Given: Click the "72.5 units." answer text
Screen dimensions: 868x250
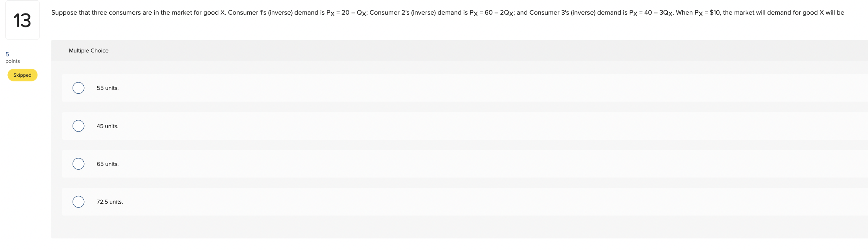Looking at the screenshot, I should coord(110,202).
